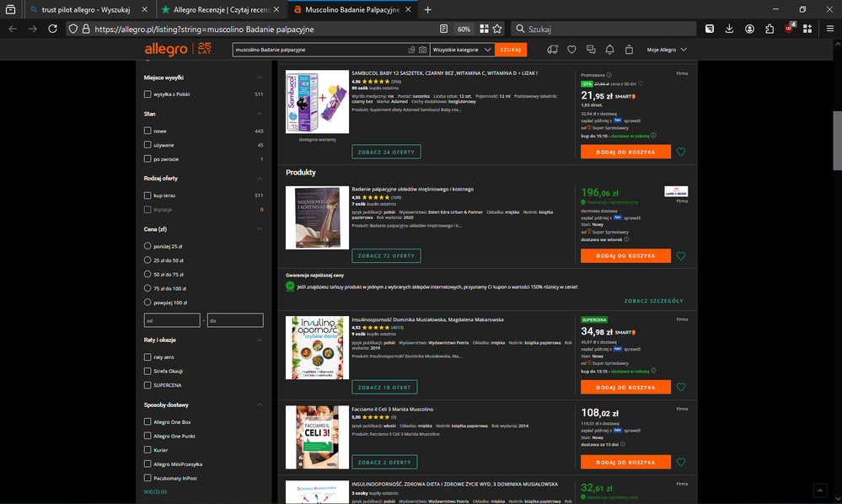The height and width of the screenshot is (504, 842).
Task: Toggle reader view icon in address bar
Action: click(443, 29)
